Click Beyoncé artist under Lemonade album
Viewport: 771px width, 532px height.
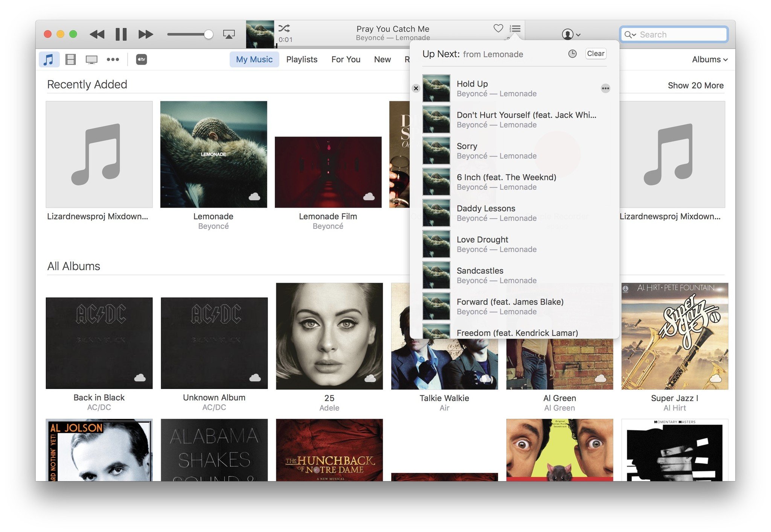pyautogui.click(x=213, y=226)
